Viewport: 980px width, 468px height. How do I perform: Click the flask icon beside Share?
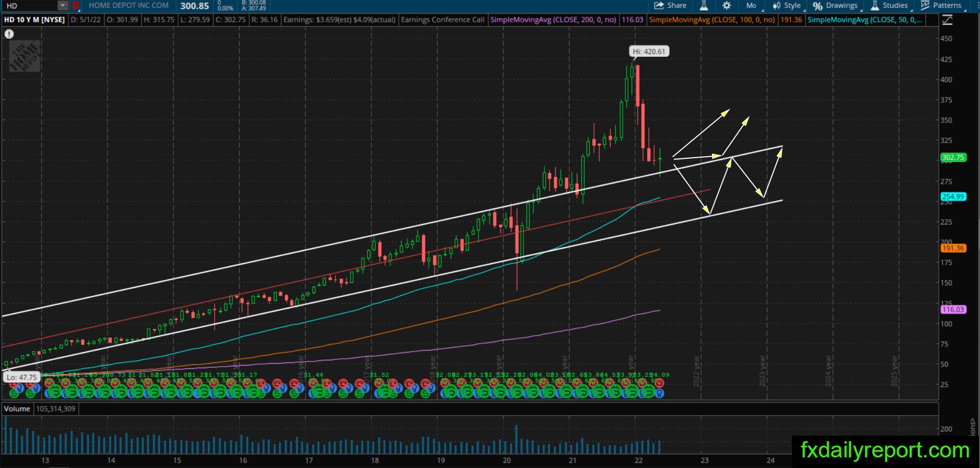[x=704, y=5]
